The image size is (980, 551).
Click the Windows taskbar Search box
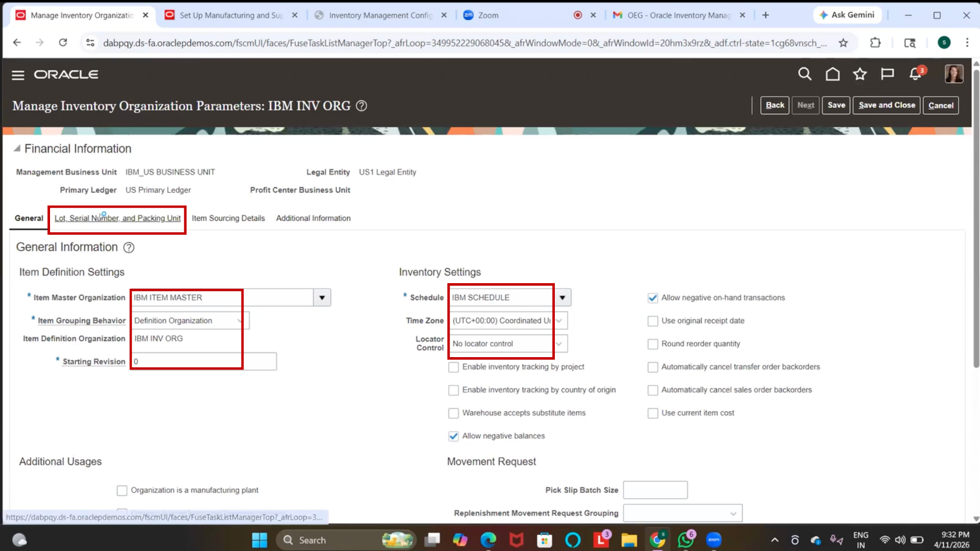point(346,540)
